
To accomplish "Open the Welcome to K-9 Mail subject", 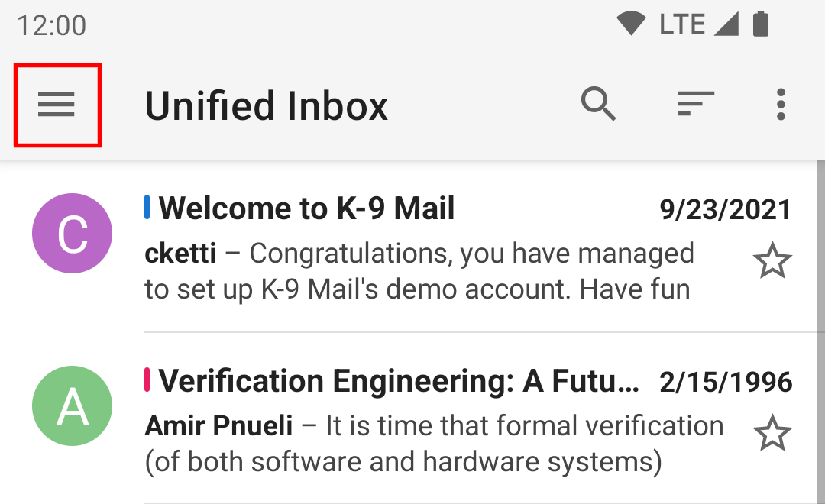I will 306,208.
